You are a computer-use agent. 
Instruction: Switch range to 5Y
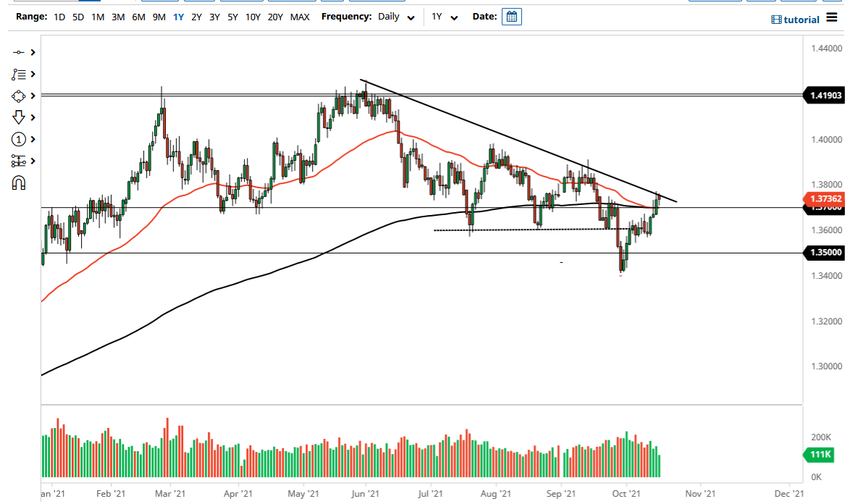tap(233, 17)
